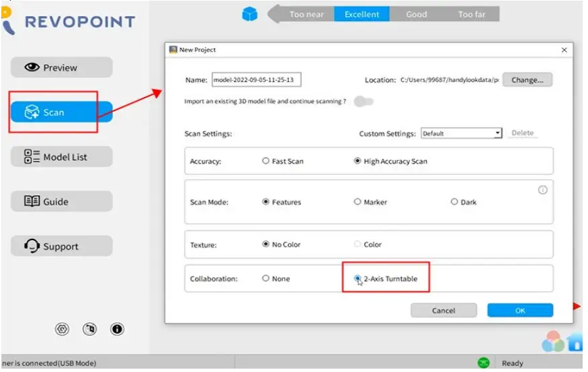Viewport: 588px width, 372px height.
Task: Open the Custom Settings Default dropdown
Action: coord(461,133)
